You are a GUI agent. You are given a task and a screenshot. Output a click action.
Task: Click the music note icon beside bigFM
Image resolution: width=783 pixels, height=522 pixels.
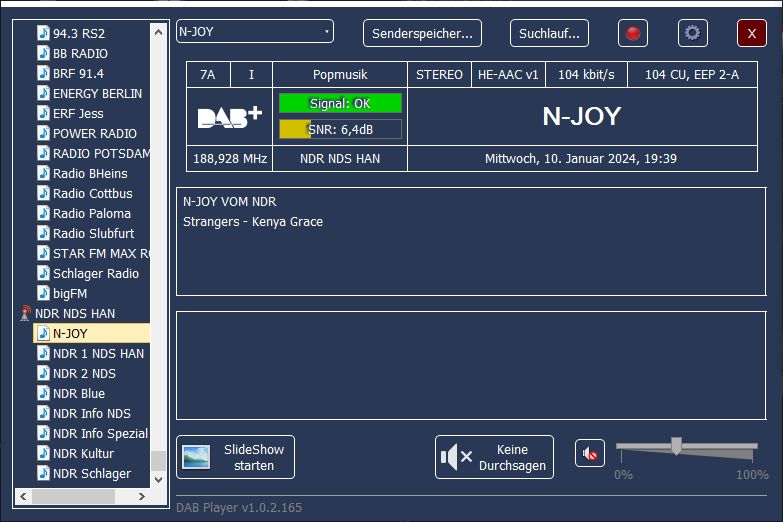pos(43,293)
